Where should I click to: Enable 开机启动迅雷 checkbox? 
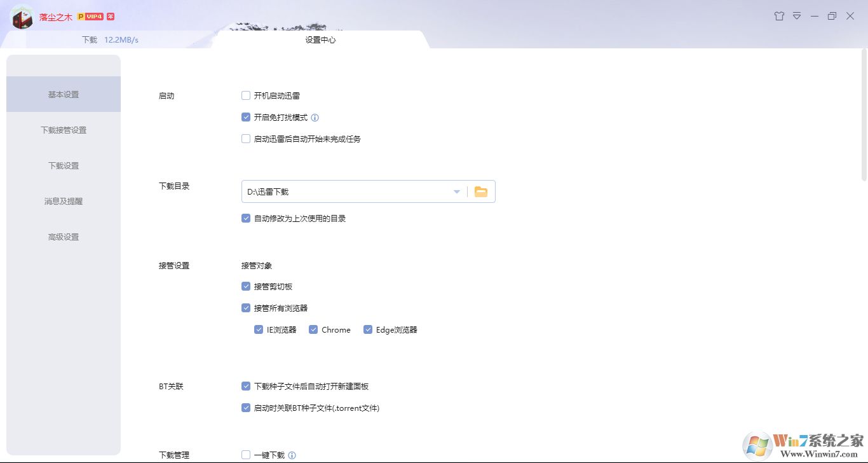click(x=245, y=95)
